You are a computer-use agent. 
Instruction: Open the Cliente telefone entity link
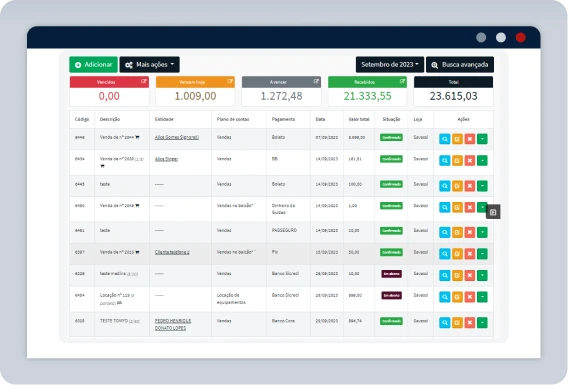pos(172,252)
